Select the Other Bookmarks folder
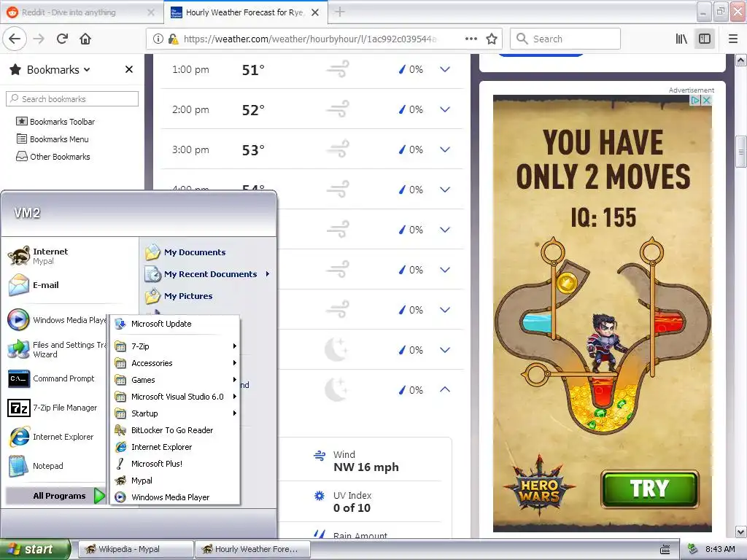This screenshot has width=747, height=560. tap(53, 157)
